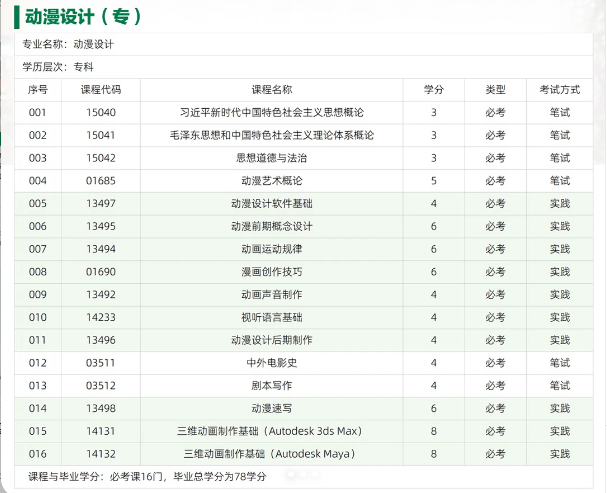Click course code 15042

101,158
